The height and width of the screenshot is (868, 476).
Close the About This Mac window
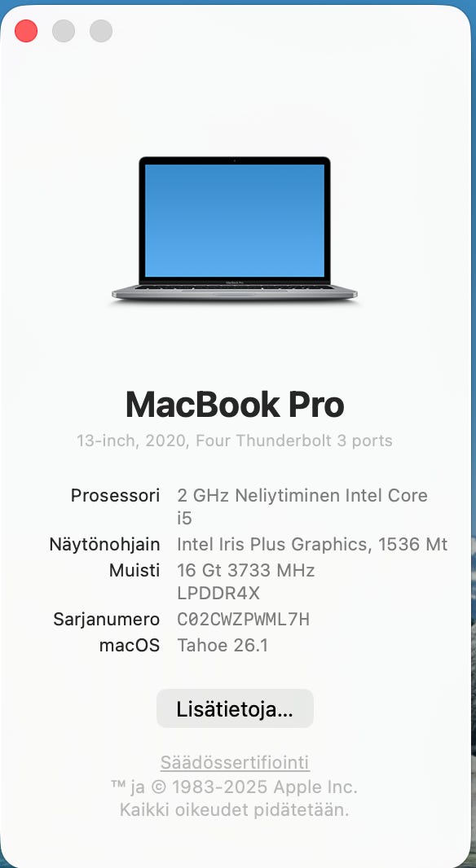pos(26,31)
